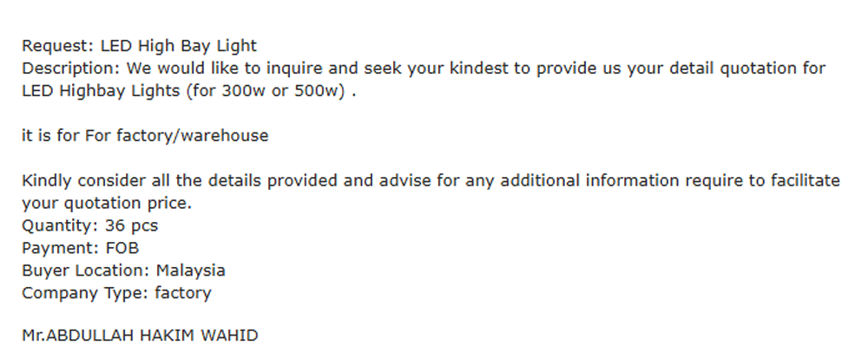Click the words "details provided"
The height and width of the screenshot is (352, 868).
pos(322,181)
